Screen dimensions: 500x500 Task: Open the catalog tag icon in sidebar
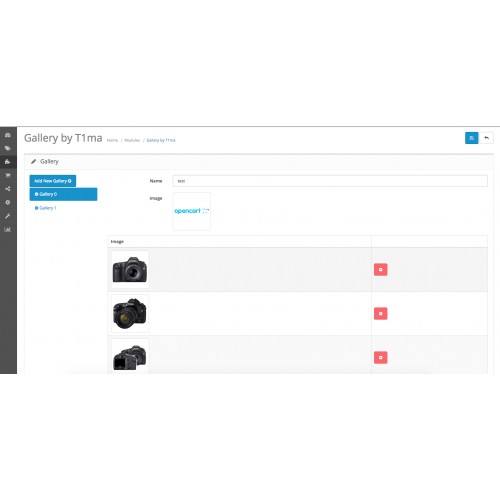(8, 148)
